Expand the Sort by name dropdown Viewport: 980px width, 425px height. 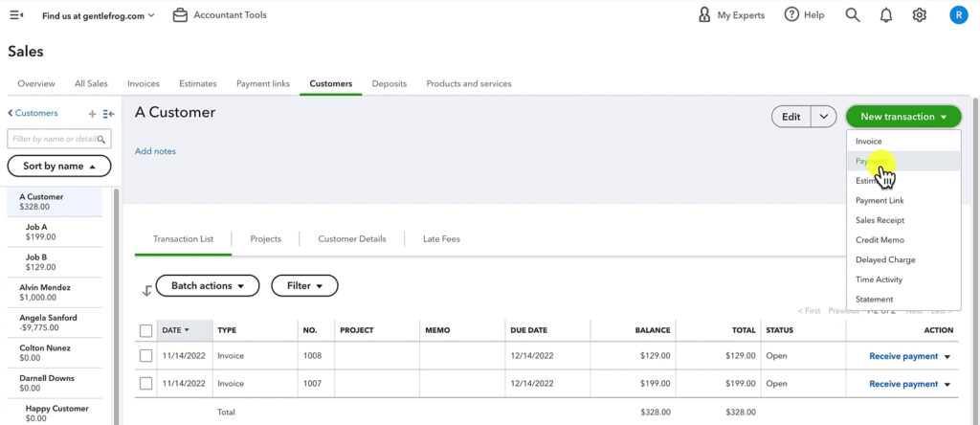coord(58,167)
